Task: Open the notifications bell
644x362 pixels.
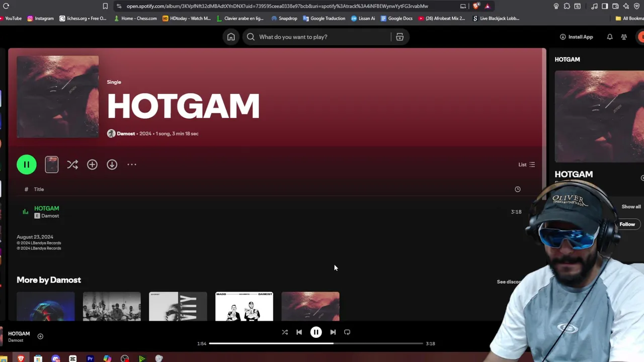Action: click(x=610, y=37)
